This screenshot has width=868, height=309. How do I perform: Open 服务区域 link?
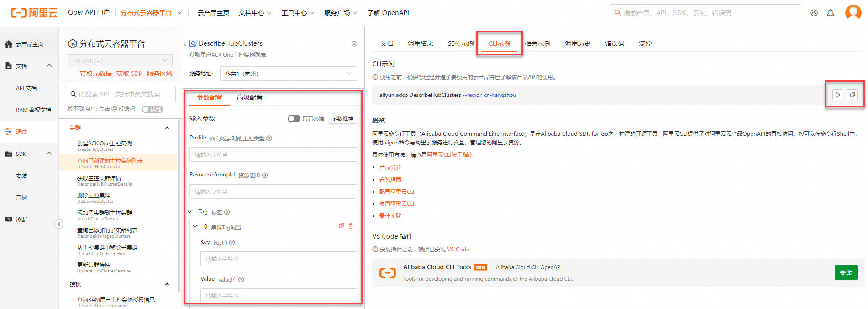pyautogui.click(x=160, y=74)
